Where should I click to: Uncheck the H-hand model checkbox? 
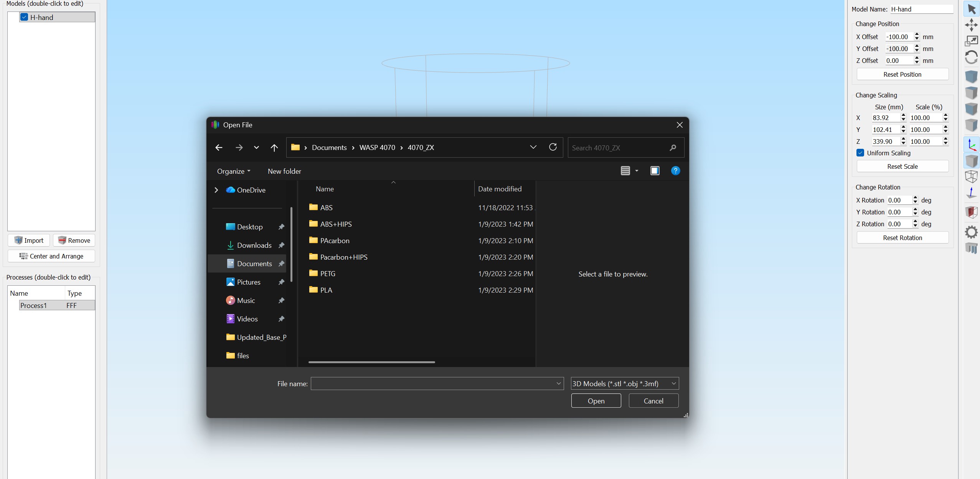click(24, 17)
